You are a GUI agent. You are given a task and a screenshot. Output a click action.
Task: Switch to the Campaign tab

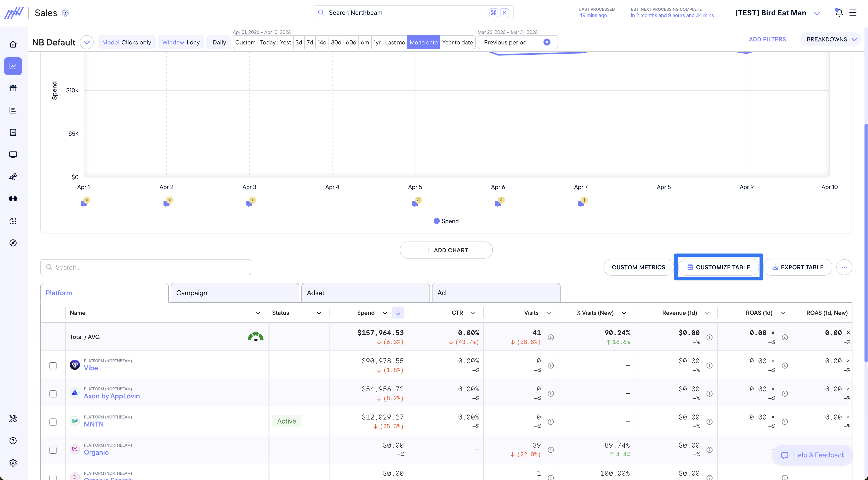[x=235, y=293]
